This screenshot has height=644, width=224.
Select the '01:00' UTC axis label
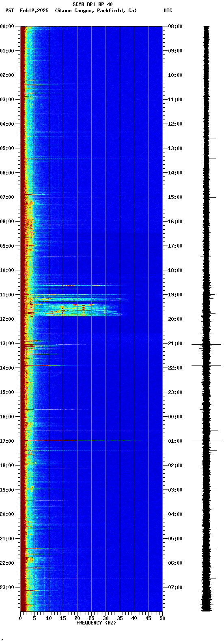[175, 441]
